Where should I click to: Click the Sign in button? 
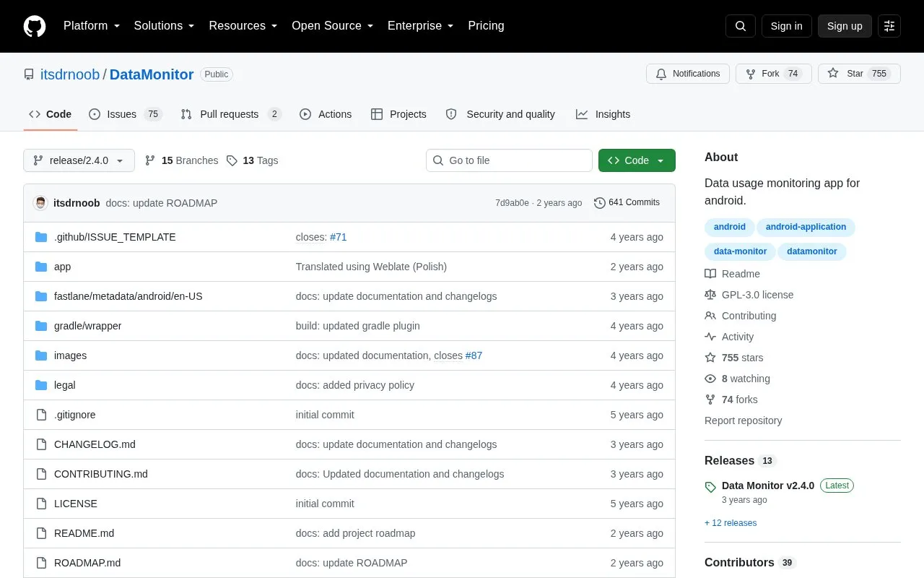coord(787,26)
